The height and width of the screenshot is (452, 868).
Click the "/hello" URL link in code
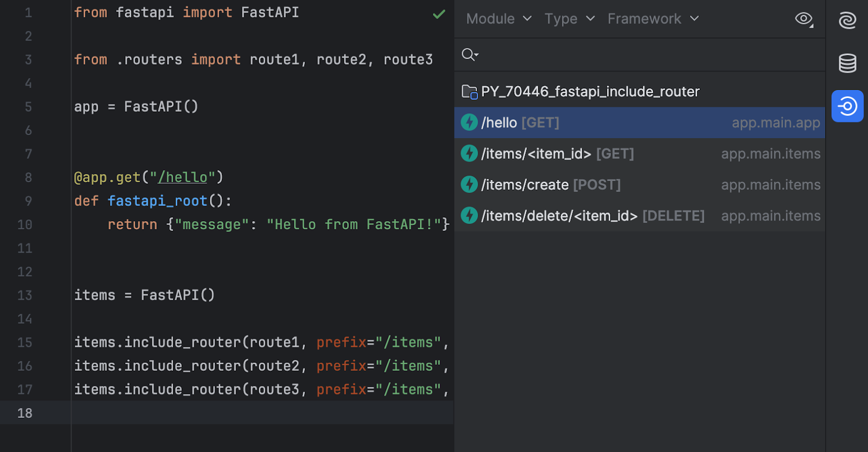tap(183, 178)
